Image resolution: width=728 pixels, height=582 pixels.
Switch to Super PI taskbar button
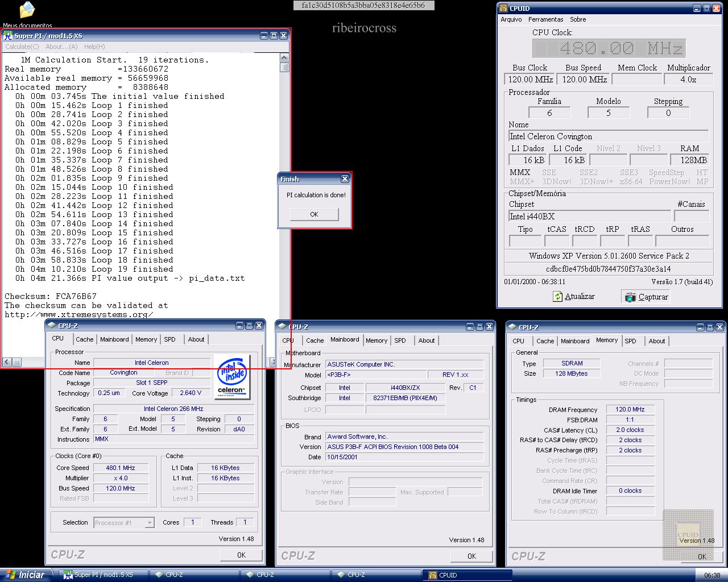(x=103, y=575)
